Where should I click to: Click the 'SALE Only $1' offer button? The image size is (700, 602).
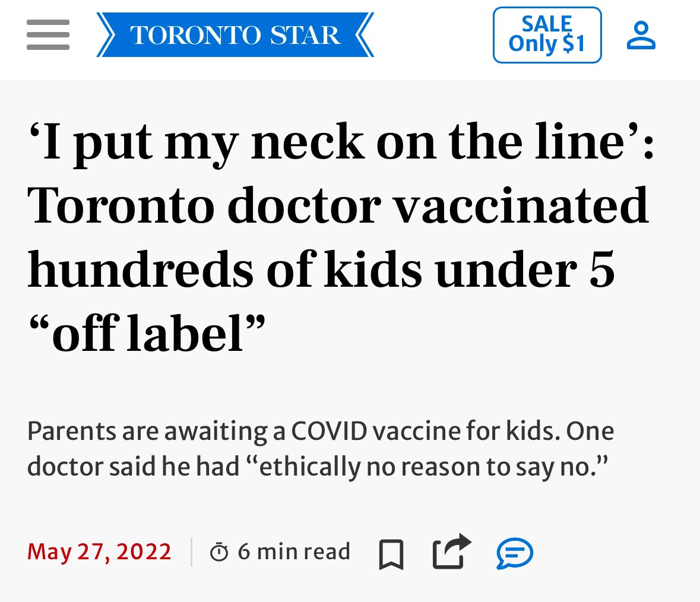547,35
